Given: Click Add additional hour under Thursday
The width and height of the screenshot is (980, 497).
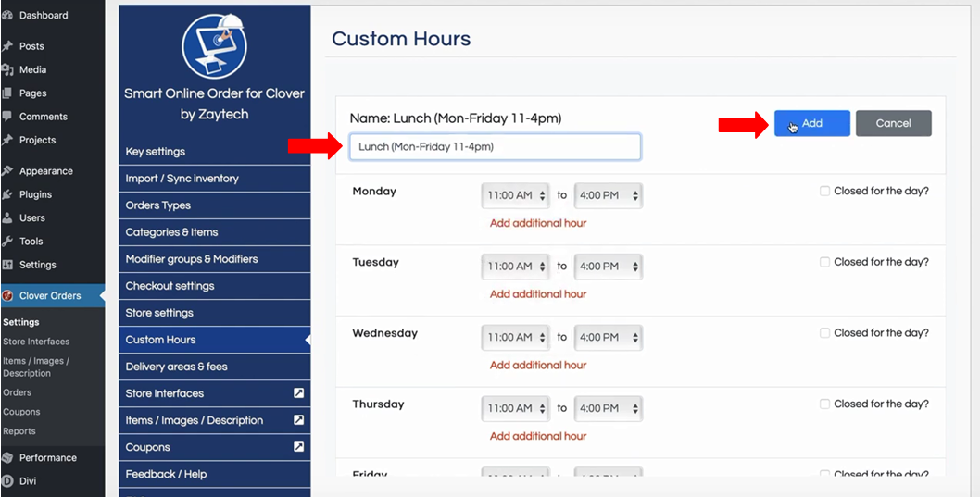Looking at the screenshot, I should tap(538, 436).
